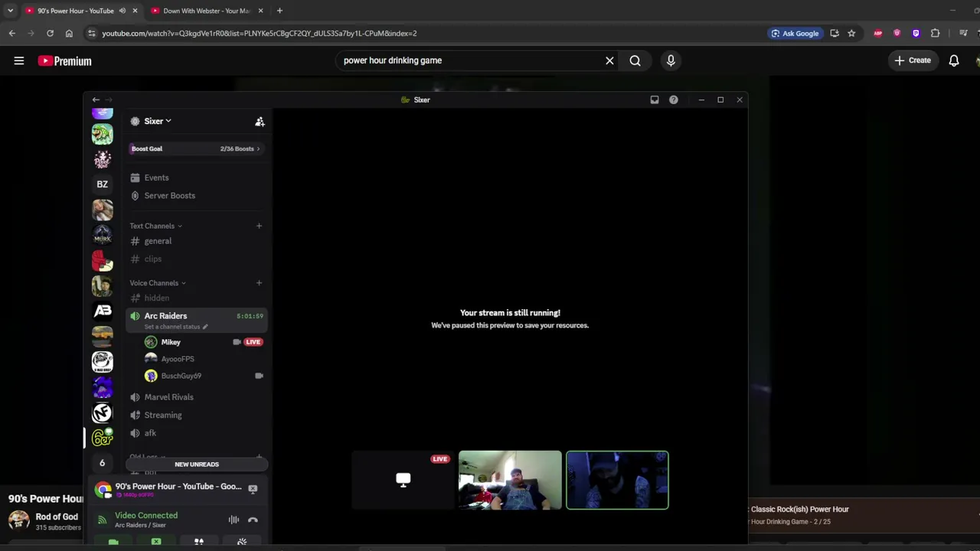Open the YouTube guide hamburger menu
The image size is (980, 551).
pyautogui.click(x=19, y=60)
